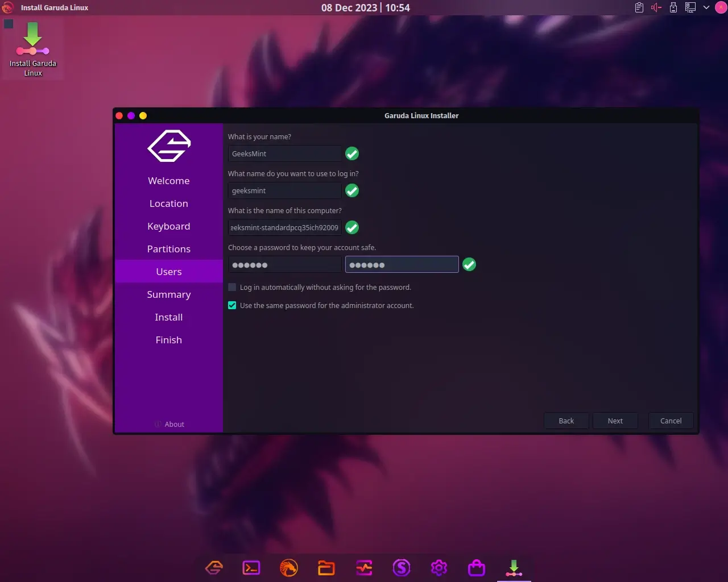Image resolution: width=728 pixels, height=582 pixels.
Task: Uncheck same password for administrator account
Action: pyautogui.click(x=232, y=305)
